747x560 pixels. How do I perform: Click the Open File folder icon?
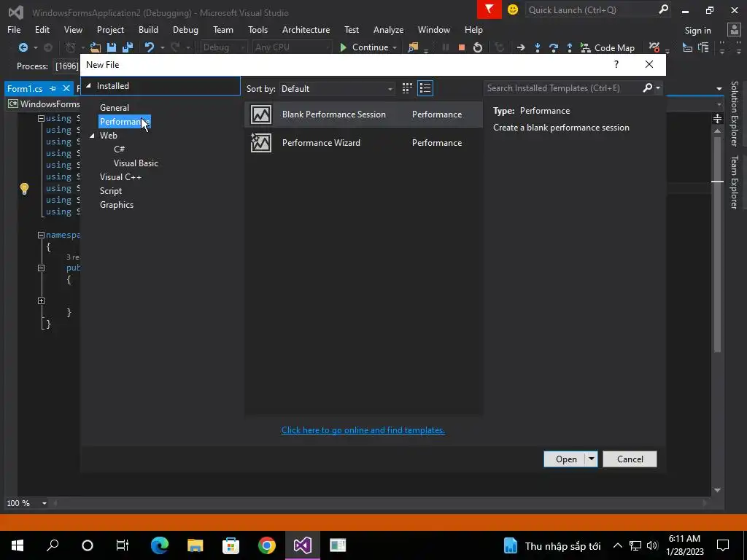pos(96,47)
